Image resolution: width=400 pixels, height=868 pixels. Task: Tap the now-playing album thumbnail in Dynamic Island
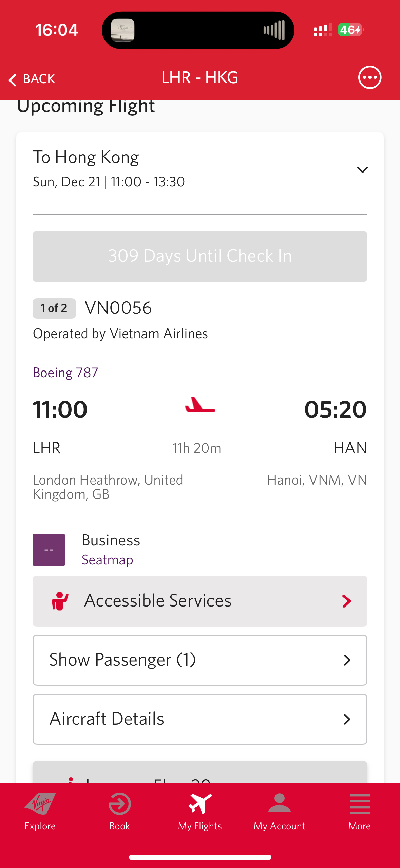click(x=123, y=30)
